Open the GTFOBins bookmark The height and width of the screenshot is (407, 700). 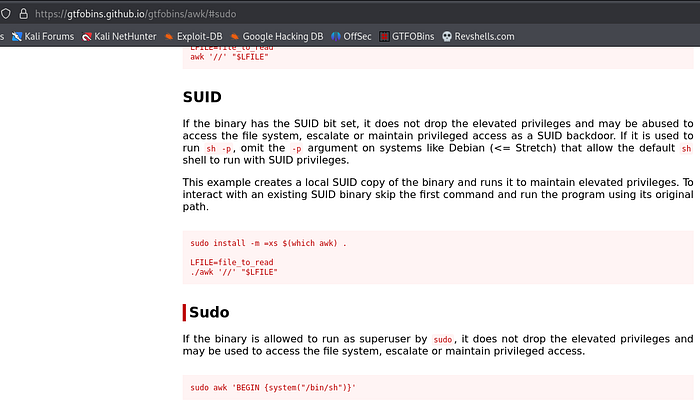[407, 37]
